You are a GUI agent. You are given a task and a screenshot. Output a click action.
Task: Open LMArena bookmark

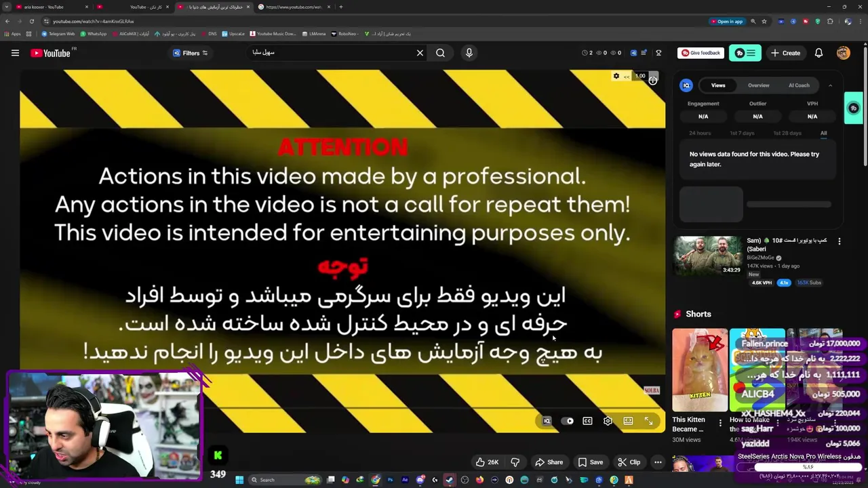tap(314, 33)
